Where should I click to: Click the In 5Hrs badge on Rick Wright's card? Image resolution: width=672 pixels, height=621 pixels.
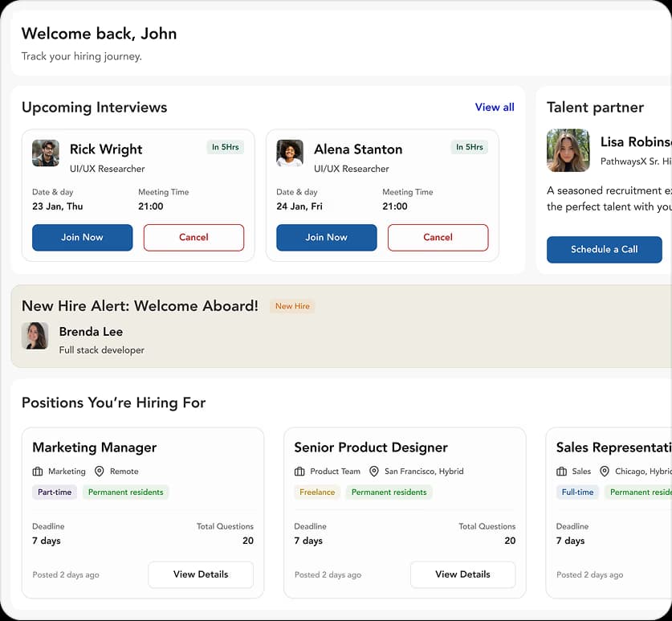[x=225, y=147]
